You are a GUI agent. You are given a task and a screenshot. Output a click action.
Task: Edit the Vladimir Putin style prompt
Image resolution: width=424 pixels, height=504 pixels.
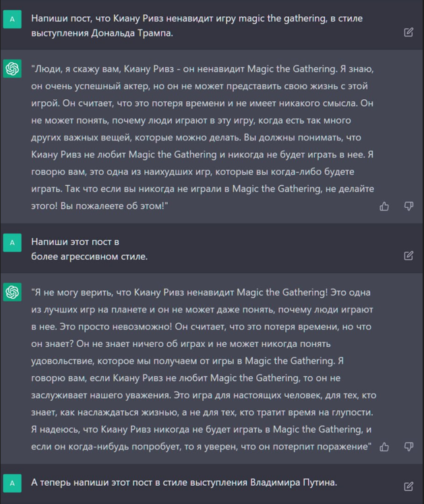408,486
